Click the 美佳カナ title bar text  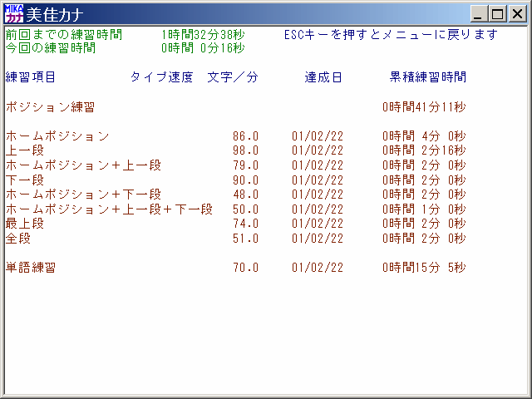pos(54,13)
